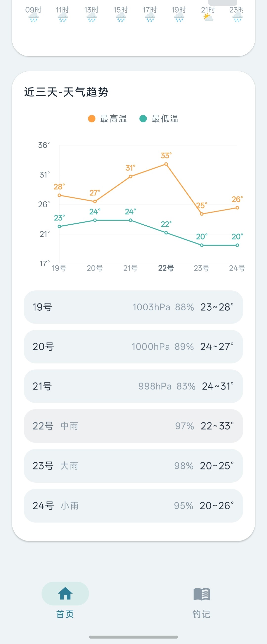Click the orange 最高温 legend dot
The height and width of the screenshot is (644, 267).
click(x=92, y=119)
